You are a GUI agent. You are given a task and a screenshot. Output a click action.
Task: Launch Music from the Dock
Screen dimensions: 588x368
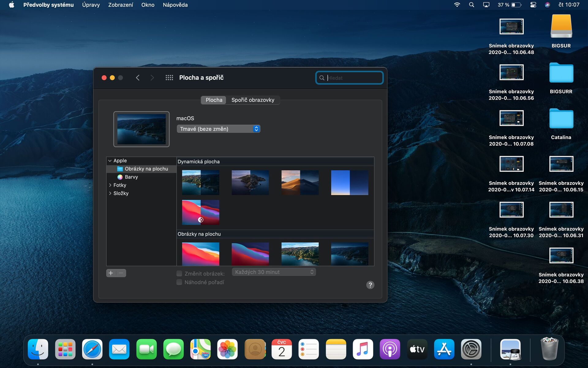pos(363,349)
